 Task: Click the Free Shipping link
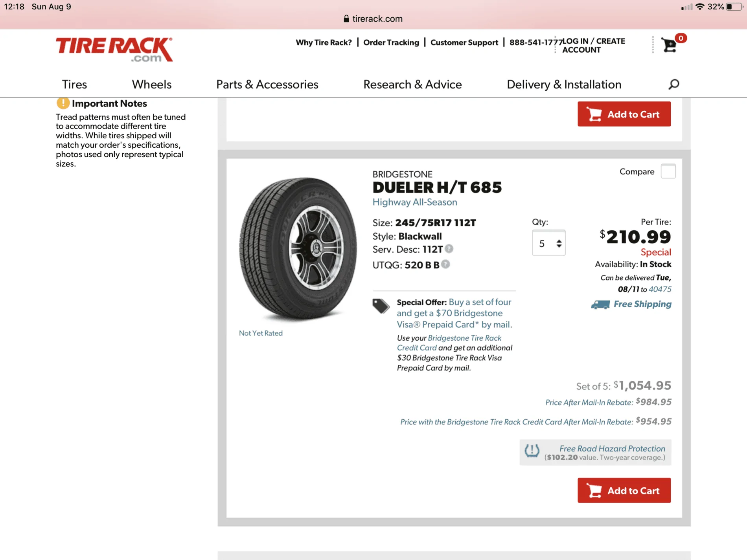point(642,304)
